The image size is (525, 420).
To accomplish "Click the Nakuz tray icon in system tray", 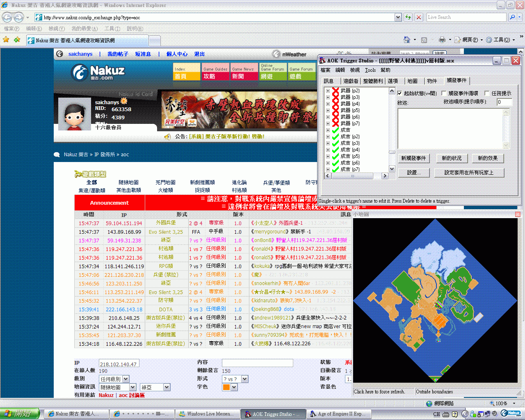I will [x=511, y=413].
